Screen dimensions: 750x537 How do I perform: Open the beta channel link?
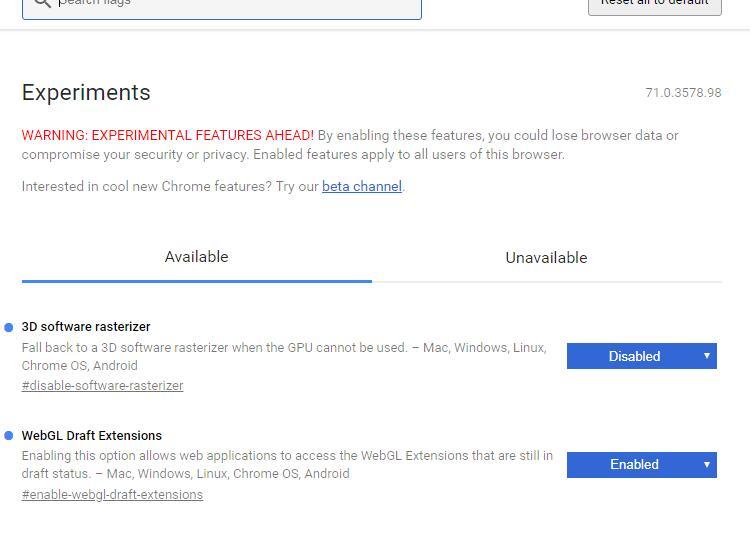pyautogui.click(x=361, y=187)
